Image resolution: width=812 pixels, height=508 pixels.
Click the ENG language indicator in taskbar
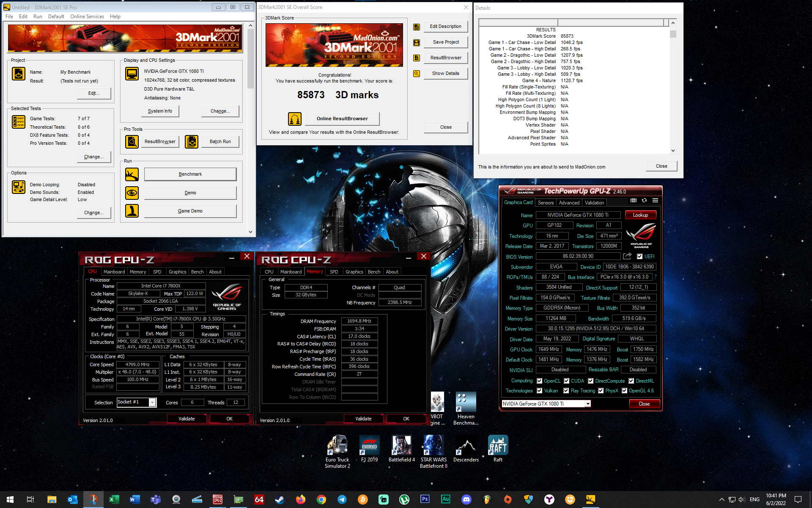click(x=754, y=500)
